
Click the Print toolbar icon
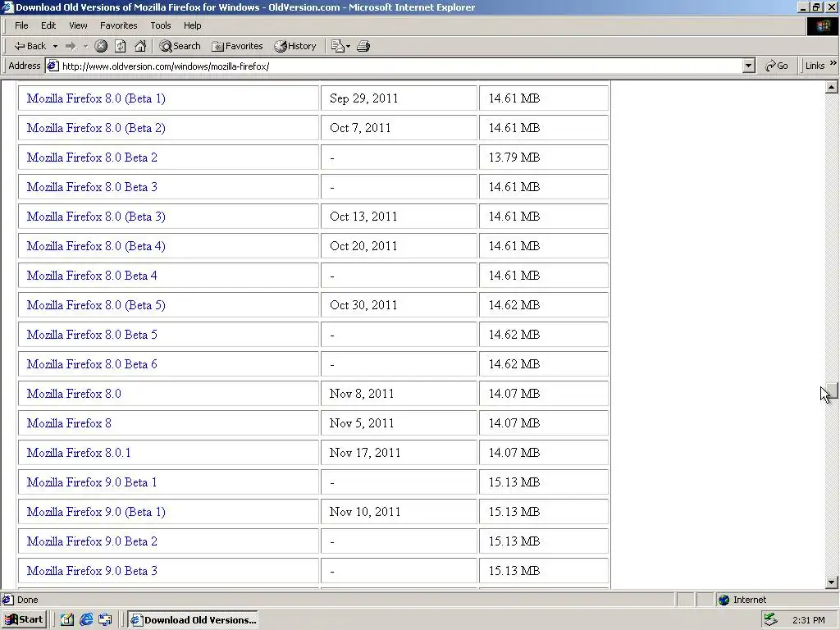coord(363,46)
